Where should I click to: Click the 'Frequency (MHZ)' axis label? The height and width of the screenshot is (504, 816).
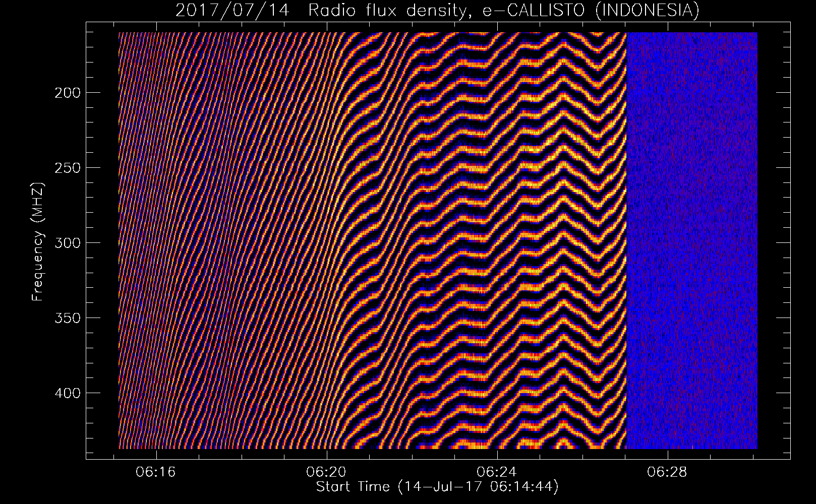(37, 242)
